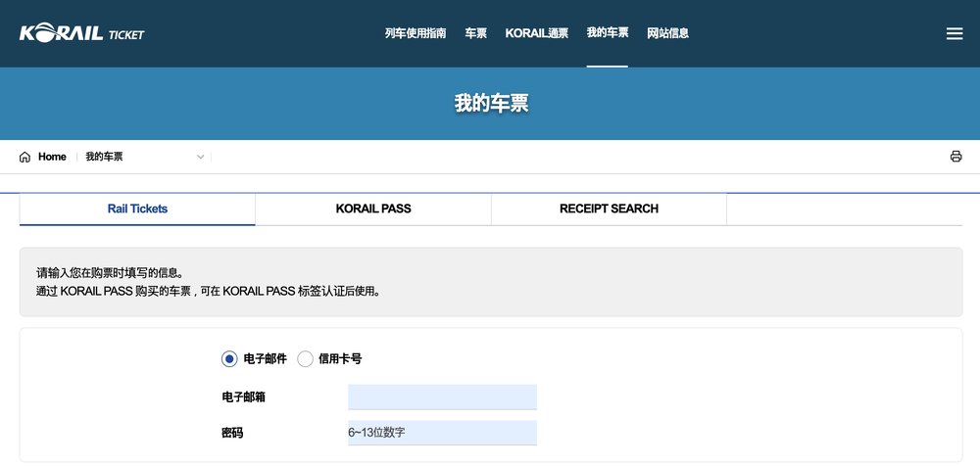
Task: Click the Home breadcrumb link
Action: point(52,157)
